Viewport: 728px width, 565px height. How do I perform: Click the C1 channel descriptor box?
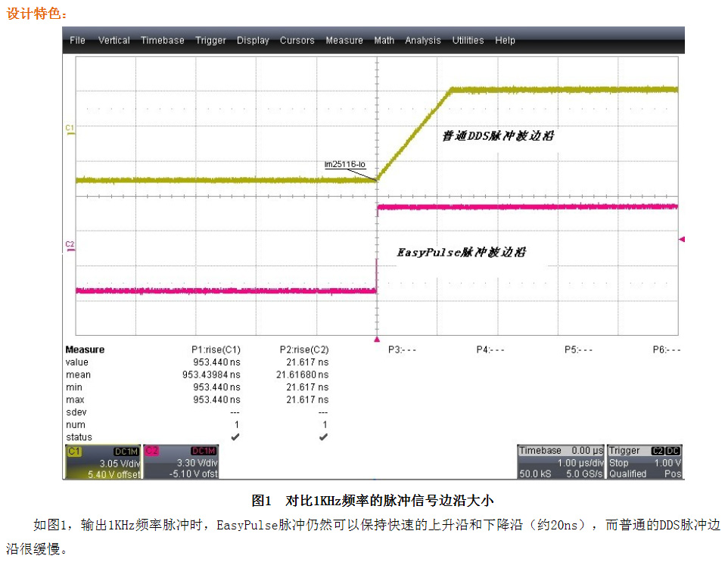103,462
